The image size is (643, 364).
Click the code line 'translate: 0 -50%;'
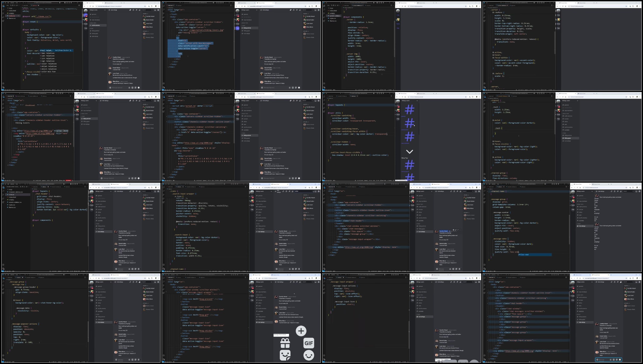tap(23, 342)
